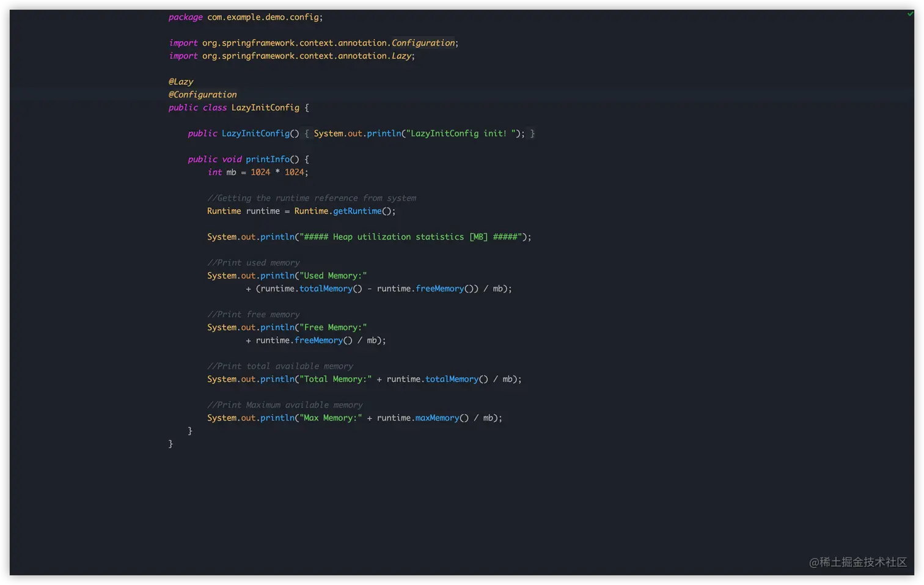Click the "Free Memory:" string literal
The height and width of the screenshot is (585, 924).
[333, 328]
